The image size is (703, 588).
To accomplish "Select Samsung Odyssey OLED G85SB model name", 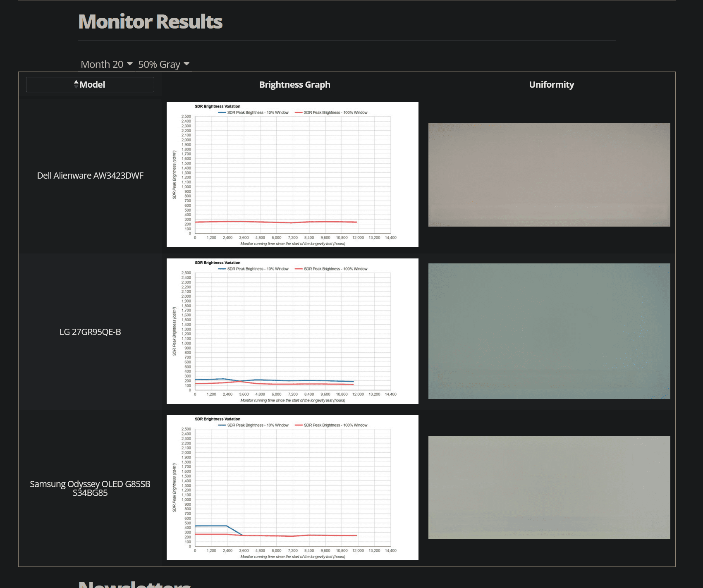I will [90, 488].
